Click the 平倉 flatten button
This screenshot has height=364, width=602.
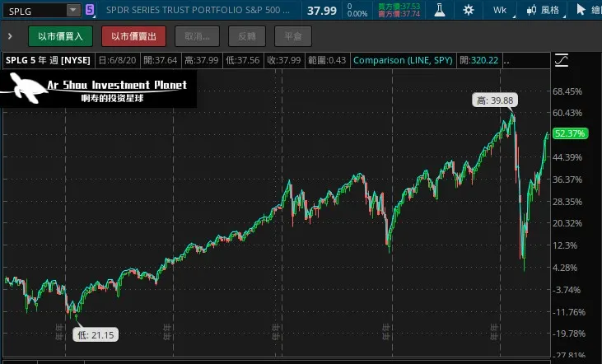point(293,36)
